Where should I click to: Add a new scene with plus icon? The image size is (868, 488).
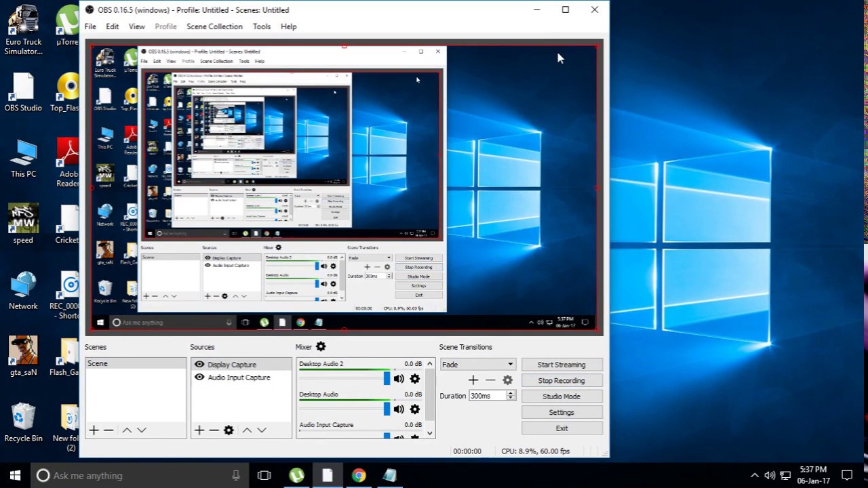(94, 430)
